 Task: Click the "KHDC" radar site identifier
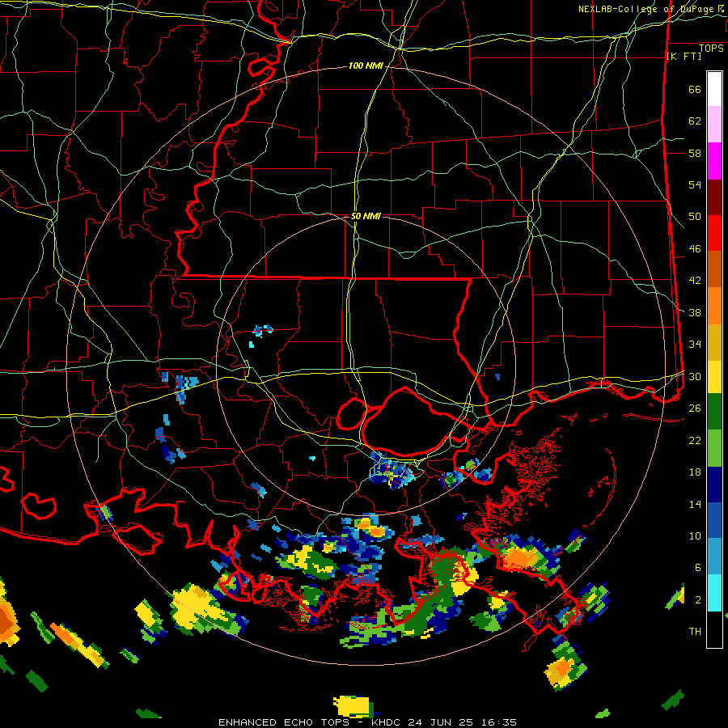coord(387,722)
